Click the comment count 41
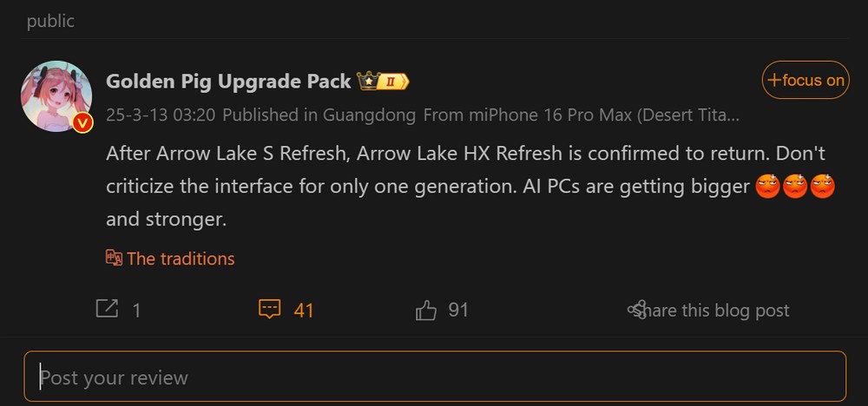This screenshot has height=406, width=868. (x=304, y=310)
